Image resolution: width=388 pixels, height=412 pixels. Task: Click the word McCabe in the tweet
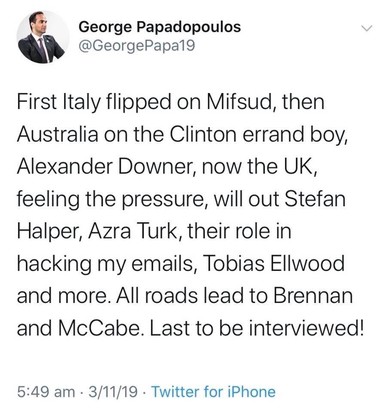point(100,328)
